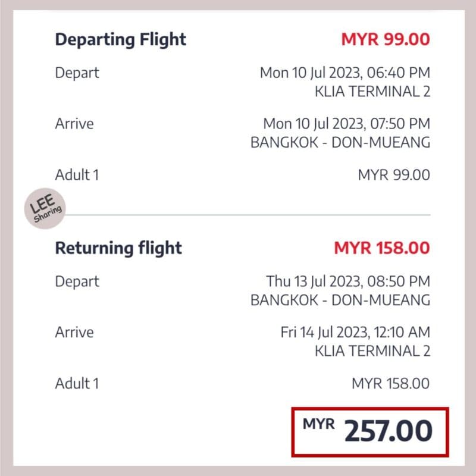
Task: Click Adult 1 fare MYR 158.00
Action: pyautogui.click(x=391, y=384)
